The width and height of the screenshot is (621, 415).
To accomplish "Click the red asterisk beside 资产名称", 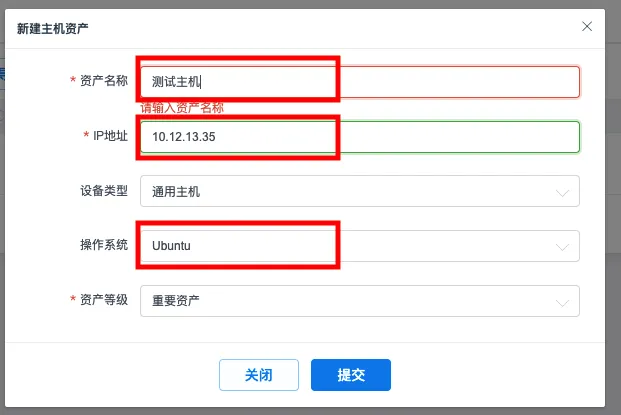I will [72, 81].
